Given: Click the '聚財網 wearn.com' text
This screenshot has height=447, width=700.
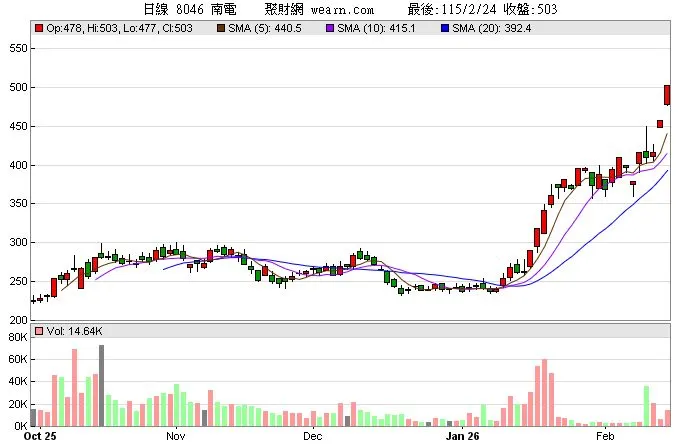Looking at the screenshot, I should click(x=319, y=9).
